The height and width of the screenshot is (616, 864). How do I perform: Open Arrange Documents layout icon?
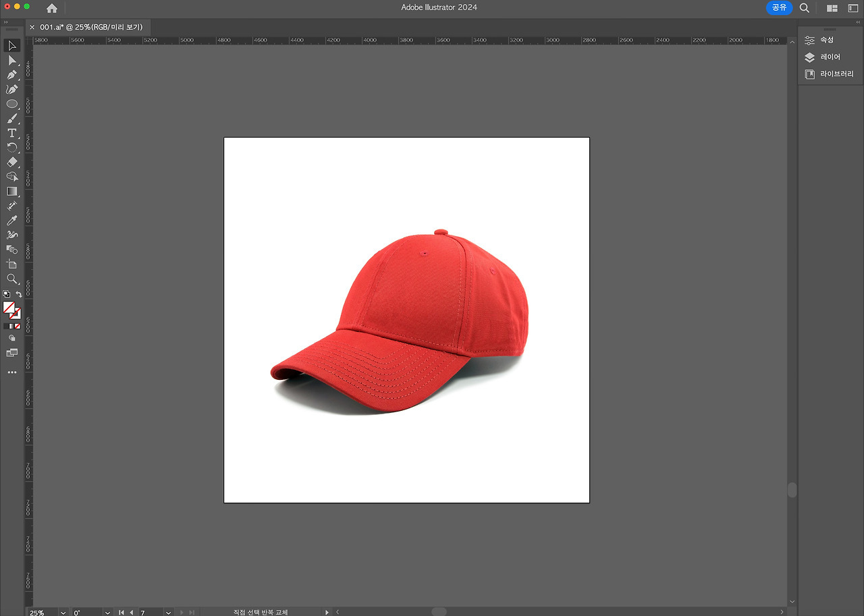tap(832, 8)
